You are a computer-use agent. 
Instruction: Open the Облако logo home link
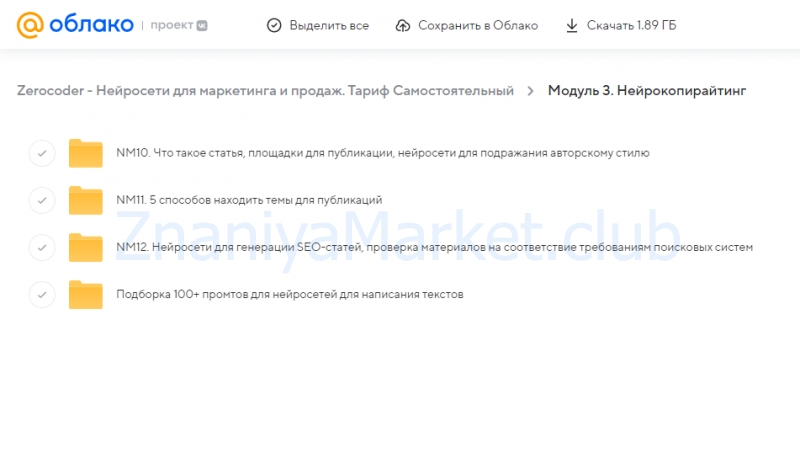pyautogui.click(x=75, y=24)
